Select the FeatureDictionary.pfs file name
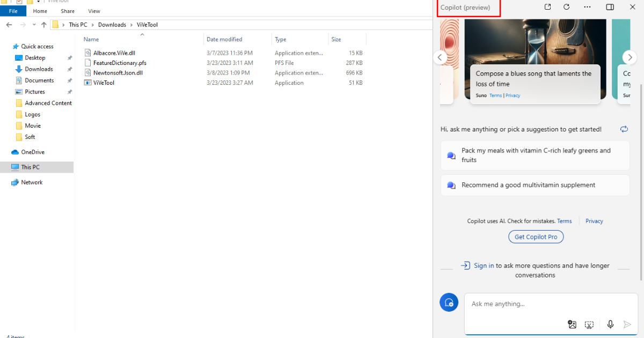 tap(120, 63)
